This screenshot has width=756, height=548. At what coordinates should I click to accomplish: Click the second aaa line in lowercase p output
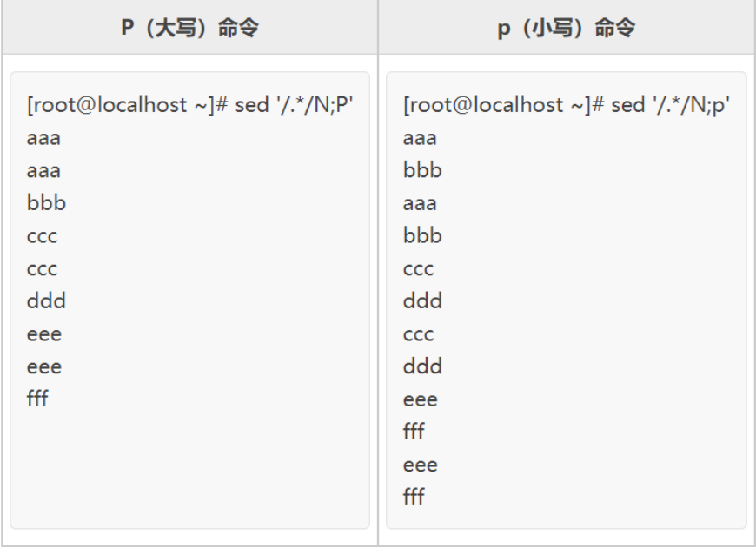(420, 203)
